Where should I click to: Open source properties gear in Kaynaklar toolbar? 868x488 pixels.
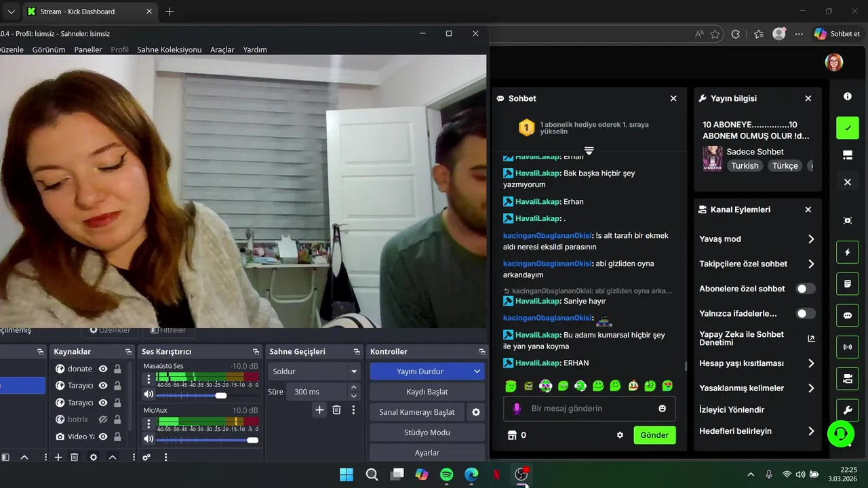[x=94, y=457]
